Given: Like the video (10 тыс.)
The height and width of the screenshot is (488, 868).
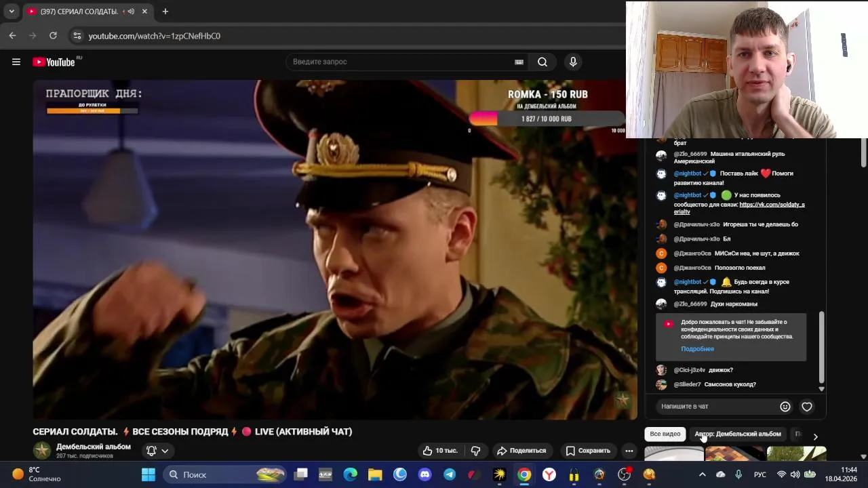Looking at the screenshot, I should pos(439,451).
